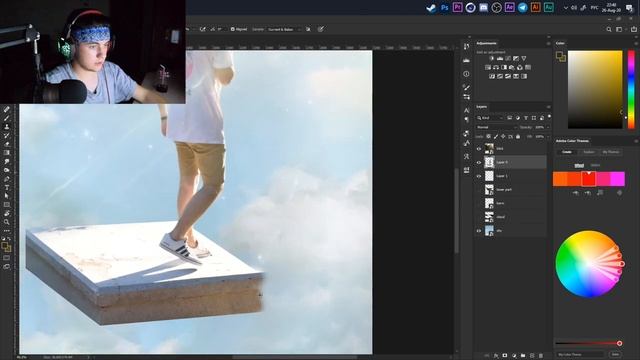
Task: Add a Brightness/Contrast adjustment
Action: point(491,58)
